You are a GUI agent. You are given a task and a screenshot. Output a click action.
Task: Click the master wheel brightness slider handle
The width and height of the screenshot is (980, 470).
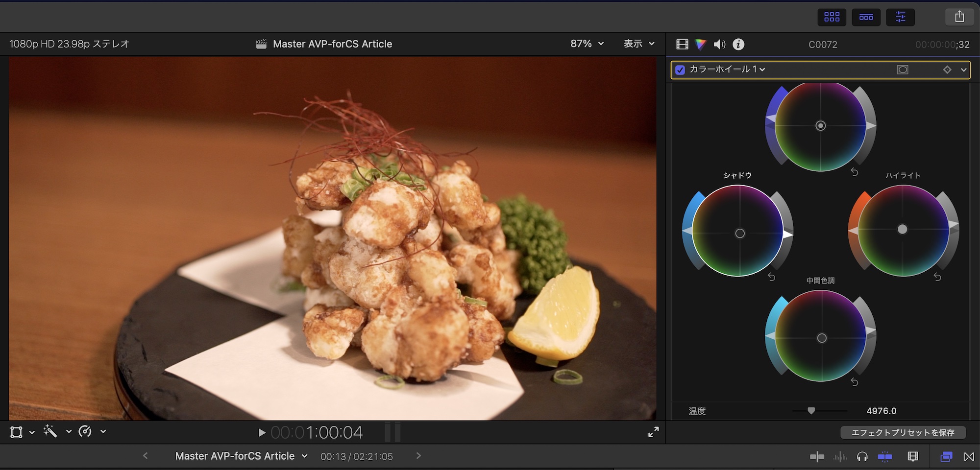(x=871, y=126)
